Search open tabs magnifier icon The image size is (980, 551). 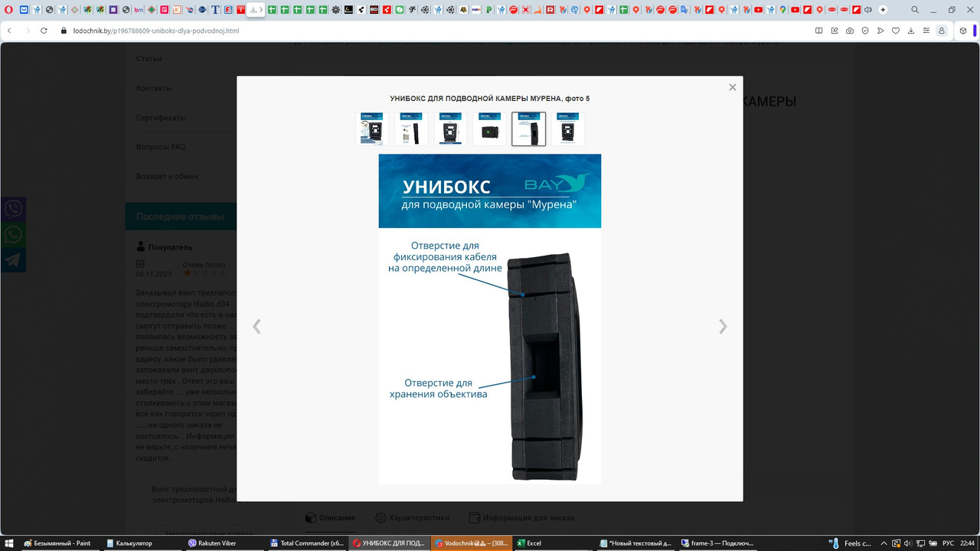coord(916,10)
